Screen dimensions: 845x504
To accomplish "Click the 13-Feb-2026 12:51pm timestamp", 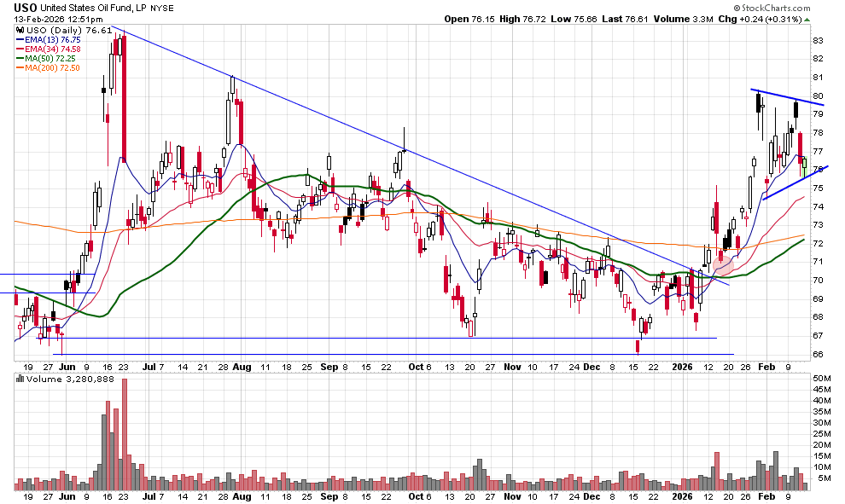I will 53,19.
